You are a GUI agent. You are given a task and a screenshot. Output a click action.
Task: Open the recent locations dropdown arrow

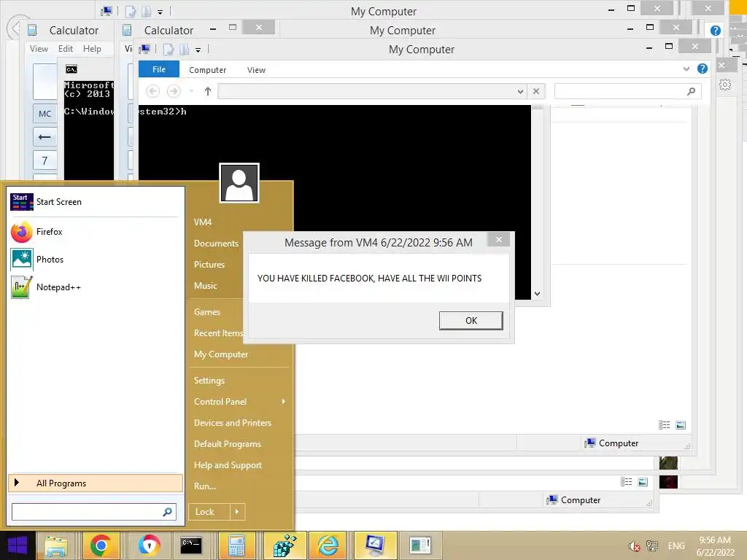coord(192,91)
